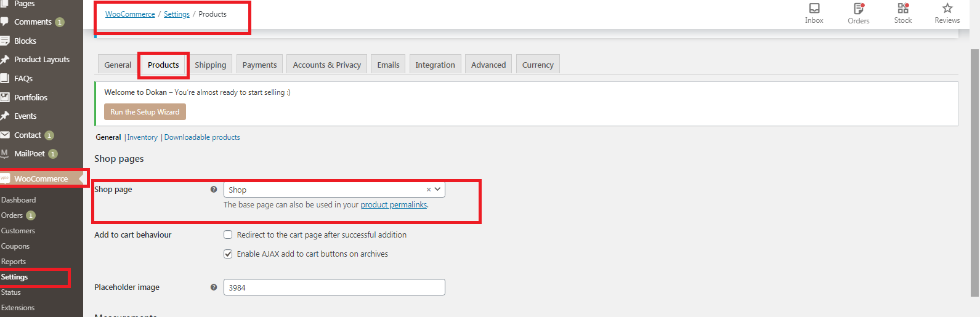Follow the Settings breadcrumb link
This screenshot has width=980, height=317.
click(x=177, y=14)
